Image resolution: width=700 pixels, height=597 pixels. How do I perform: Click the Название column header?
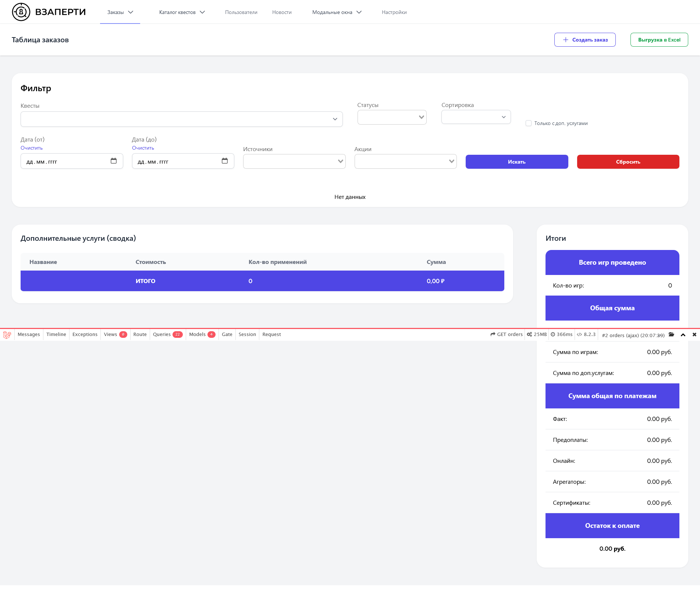point(43,262)
